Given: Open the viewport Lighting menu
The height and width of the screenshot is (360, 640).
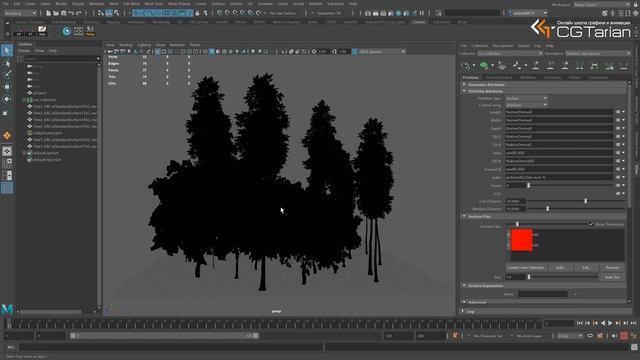Looking at the screenshot, I should tap(144, 45).
